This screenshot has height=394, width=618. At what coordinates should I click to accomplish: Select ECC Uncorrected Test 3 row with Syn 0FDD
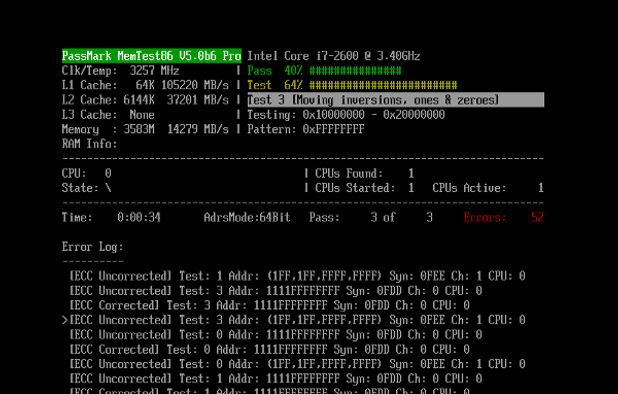[x=276, y=291]
